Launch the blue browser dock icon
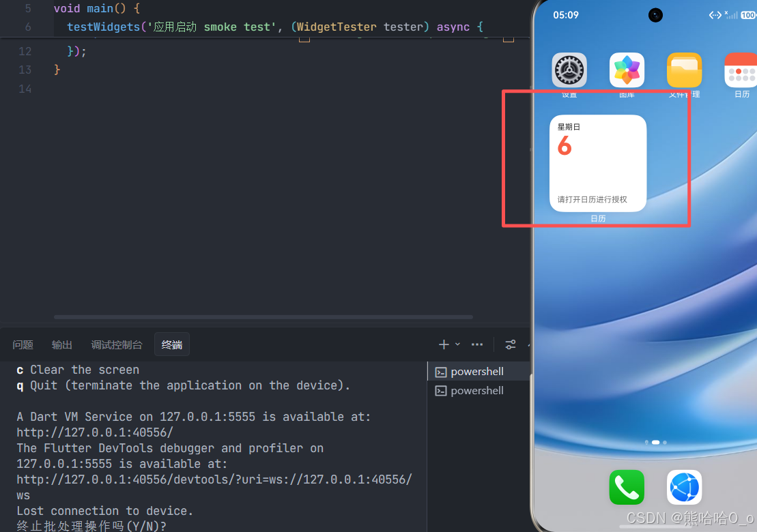Image resolution: width=757 pixels, height=532 pixels. (684, 487)
